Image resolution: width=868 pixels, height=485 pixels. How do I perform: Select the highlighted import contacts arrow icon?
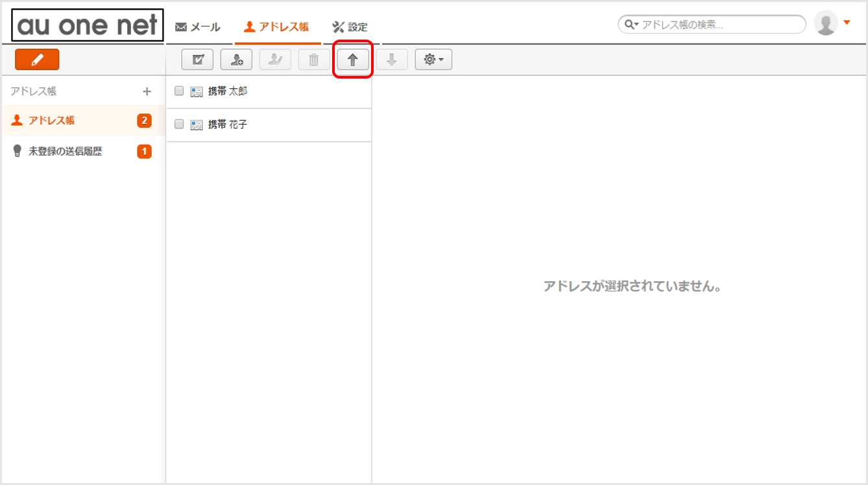point(352,59)
